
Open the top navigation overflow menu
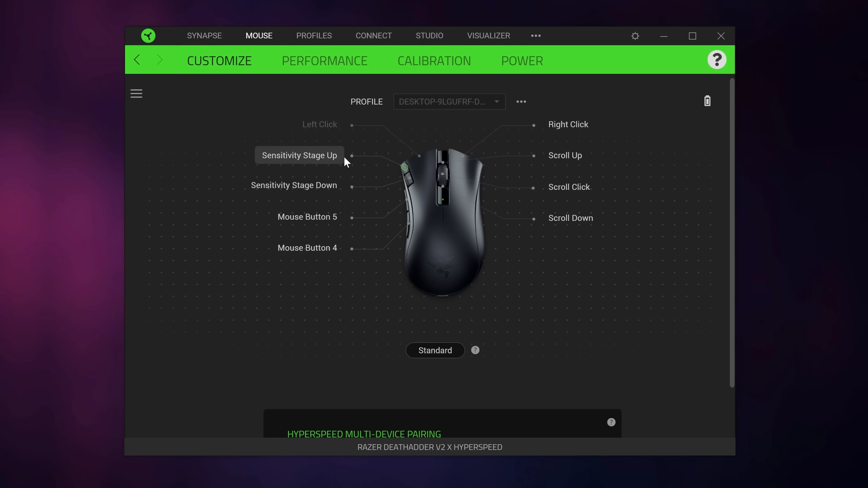536,36
